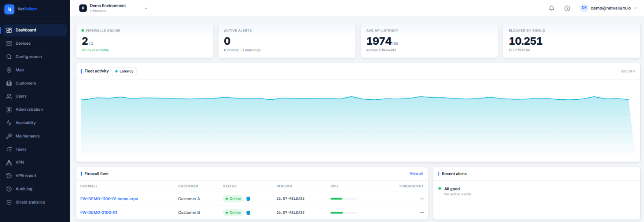Click the VPN report history icon
Viewport: 644px width, 222px height.
pos(9,176)
